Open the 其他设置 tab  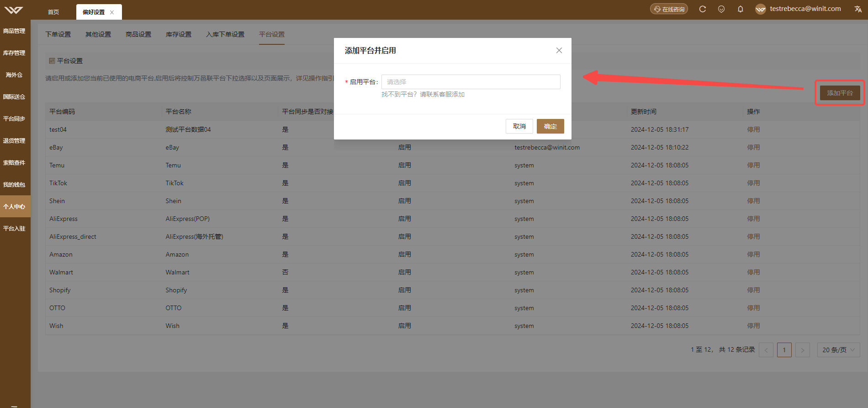pos(98,34)
